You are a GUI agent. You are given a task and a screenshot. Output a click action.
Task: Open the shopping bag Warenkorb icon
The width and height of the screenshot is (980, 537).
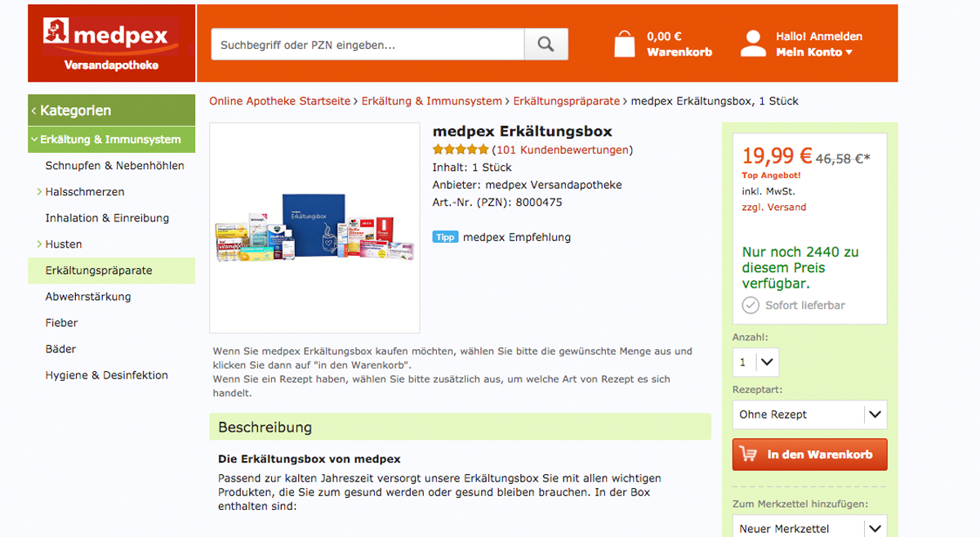(625, 43)
